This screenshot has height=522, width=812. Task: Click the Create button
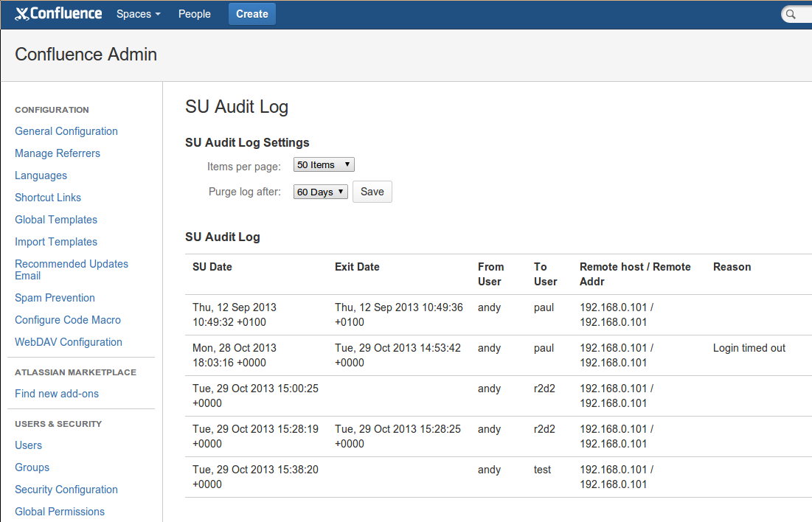[252, 14]
